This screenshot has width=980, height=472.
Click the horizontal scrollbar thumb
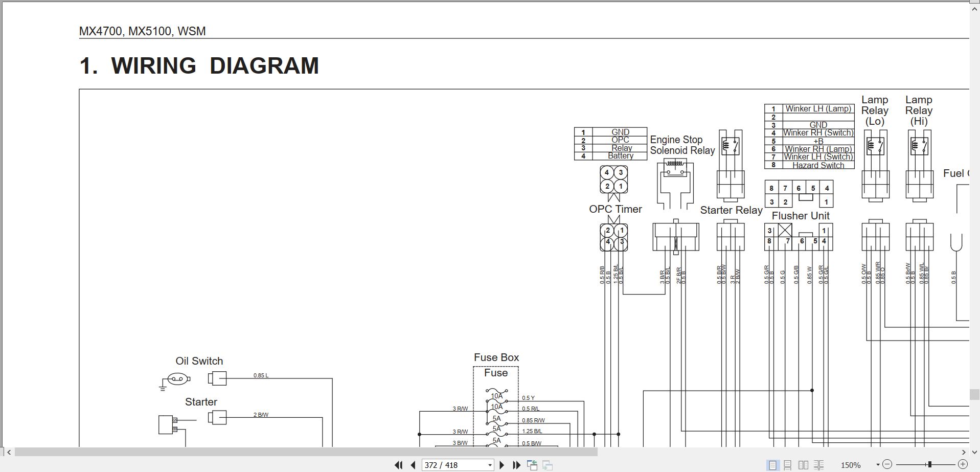click(x=306, y=452)
